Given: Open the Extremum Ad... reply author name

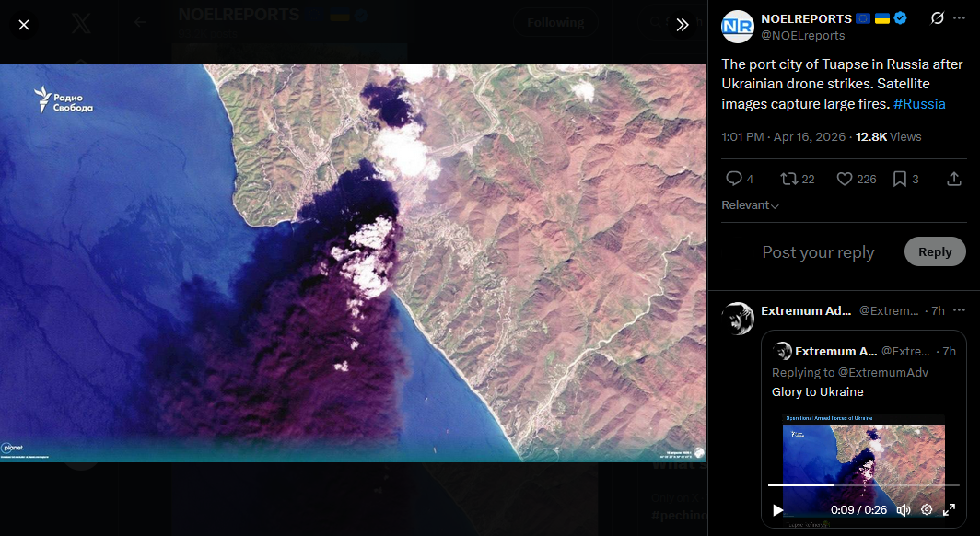Looking at the screenshot, I should (x=806, y=310).
